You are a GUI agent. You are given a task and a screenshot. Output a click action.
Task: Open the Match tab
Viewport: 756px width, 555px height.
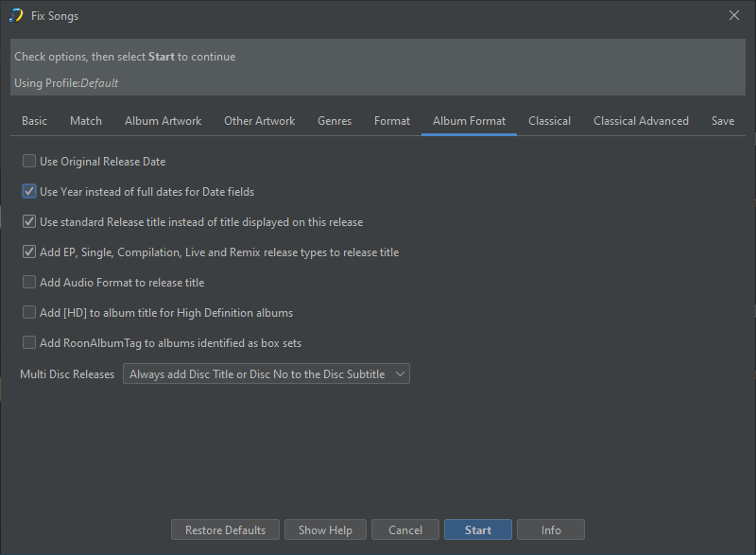coord(86,121)
